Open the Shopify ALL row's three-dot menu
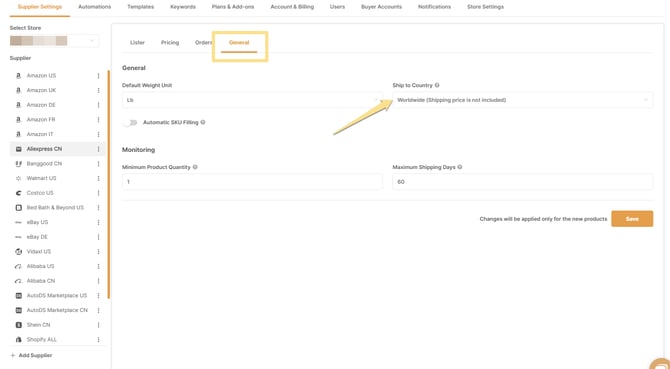670x369 pixels. [98, 340]
